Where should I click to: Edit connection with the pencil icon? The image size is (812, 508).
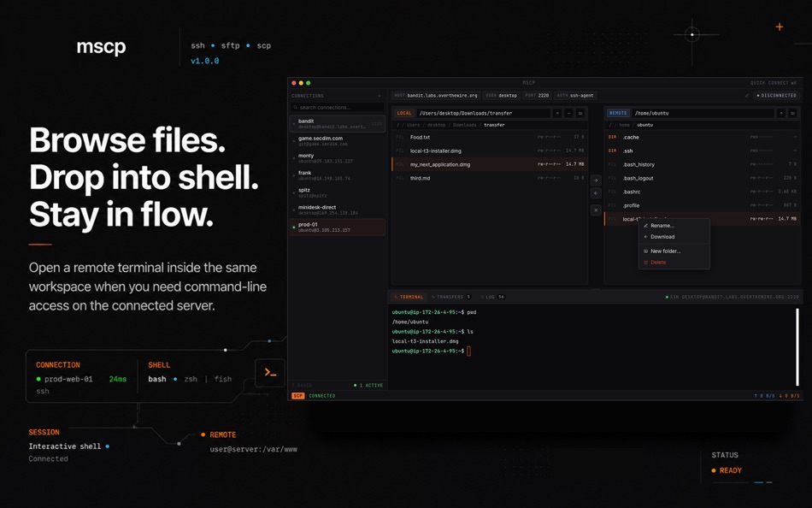click(x=747, y=96)
